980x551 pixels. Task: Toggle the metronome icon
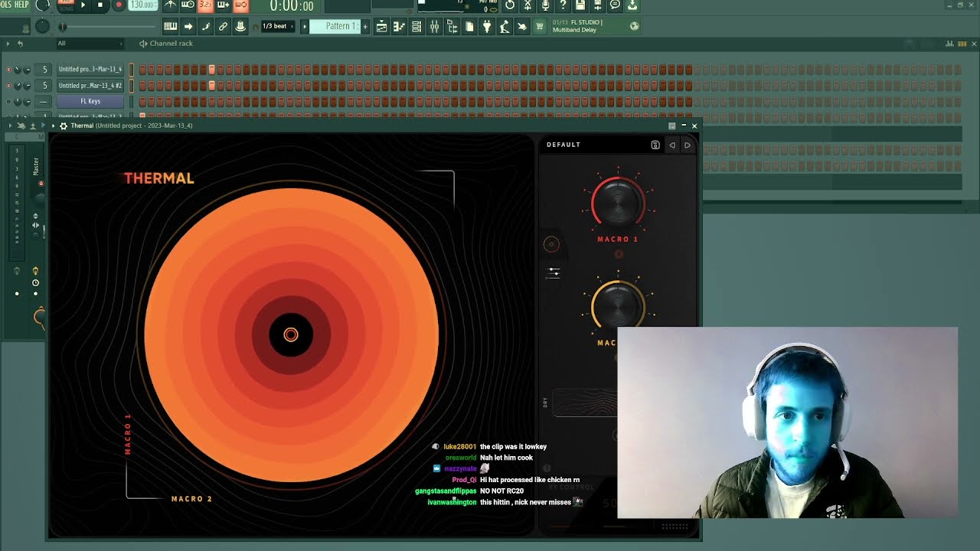[x=171, y=5]
